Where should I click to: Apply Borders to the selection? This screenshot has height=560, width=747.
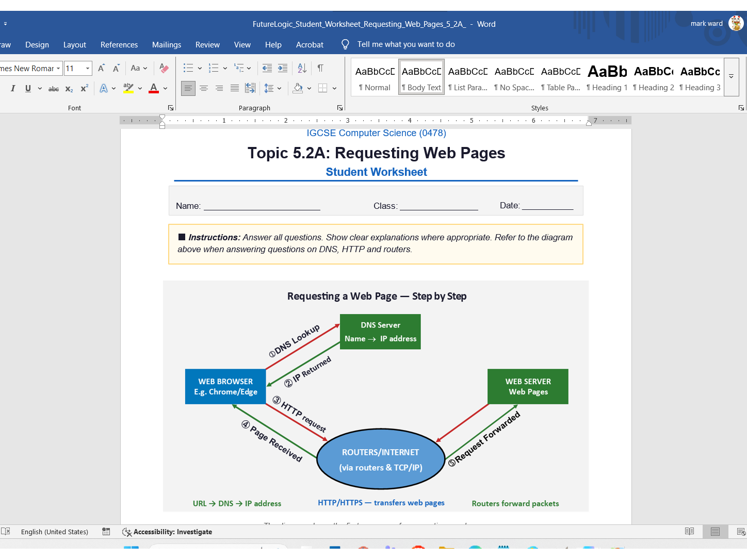[x=323, y=88]
